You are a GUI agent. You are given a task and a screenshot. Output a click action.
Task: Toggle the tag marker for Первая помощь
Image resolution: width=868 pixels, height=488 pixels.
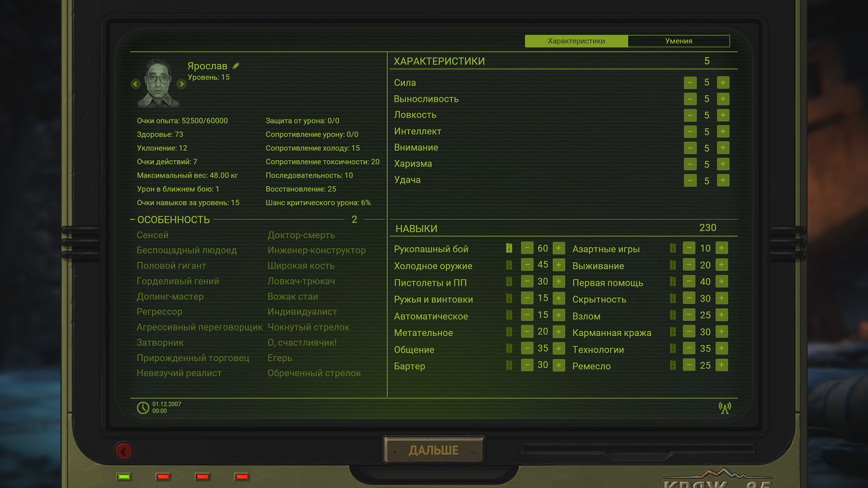(673, 282)
